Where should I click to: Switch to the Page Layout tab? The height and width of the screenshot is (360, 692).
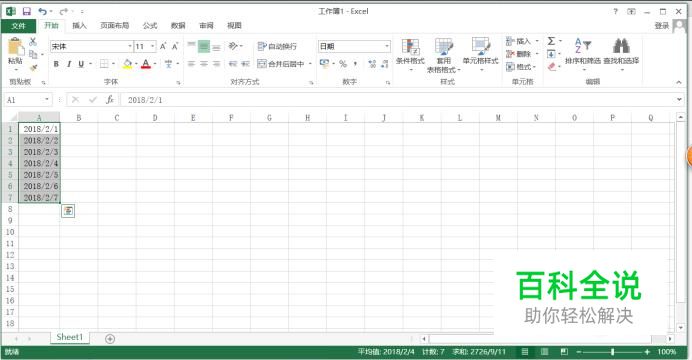[x=115, y=26]
